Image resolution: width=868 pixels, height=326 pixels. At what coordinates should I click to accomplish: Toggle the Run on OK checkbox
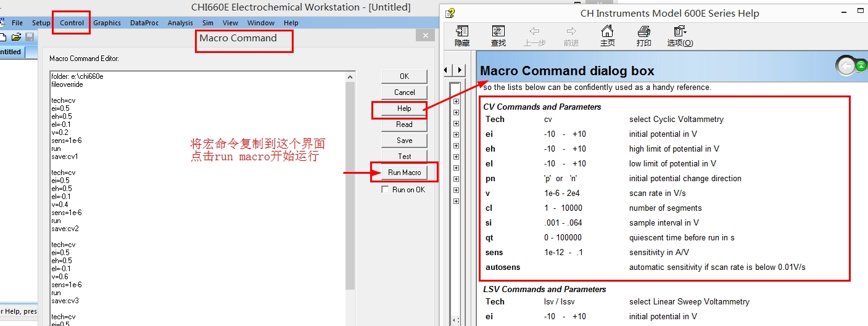[x=385, y=190]
